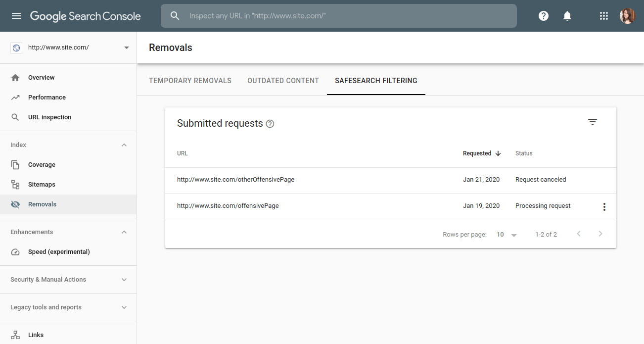This screenshot has height=344, width=644.
Task: Open the Sitemaps report
Action: (42, 184)
